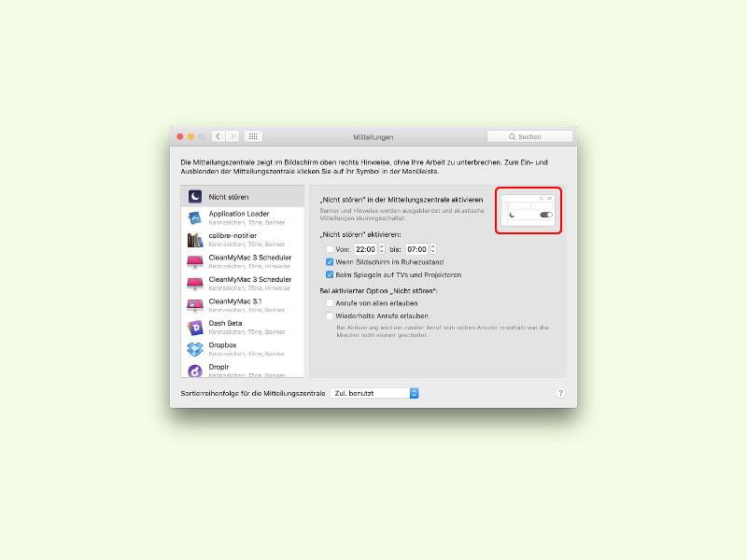Viewport: 747px width, 560px height.
Task: Click the stepper beside the 07:00 end time
Action: tap(432, 249)
